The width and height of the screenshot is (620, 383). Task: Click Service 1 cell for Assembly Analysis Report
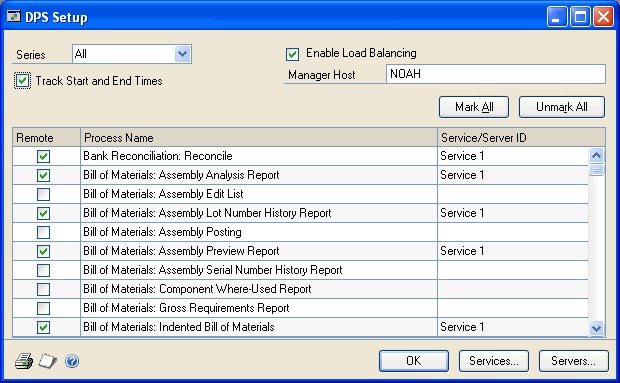coord(513,175)
